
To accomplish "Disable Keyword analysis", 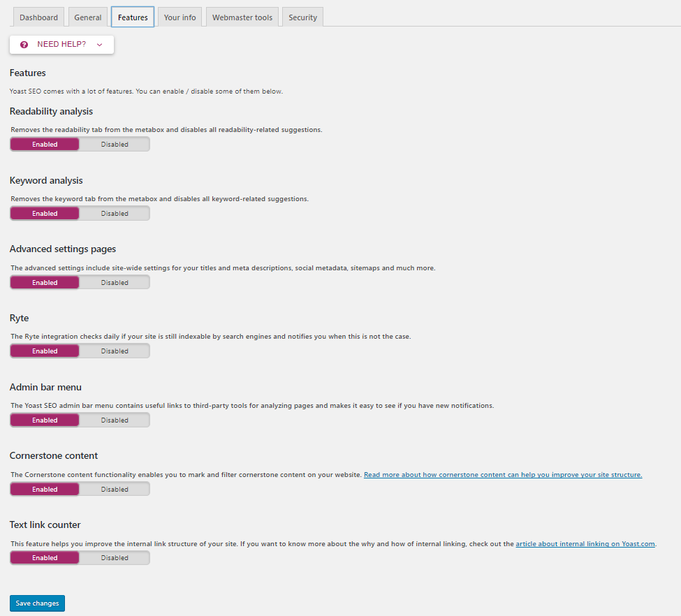I will 115,213.
